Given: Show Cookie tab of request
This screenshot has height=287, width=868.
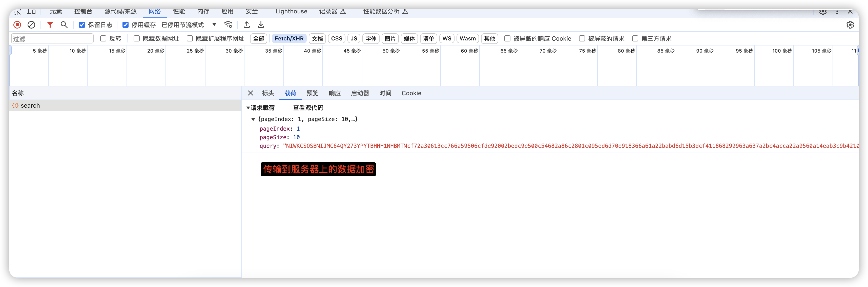Looking at the screenshot, I should (x=411, y=93).
